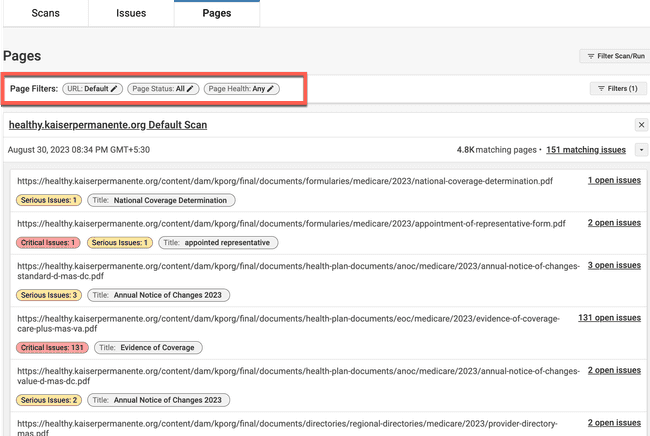Click the Serious Issues: 3 badge
Viewport: 650px width, 436px height.
pos(49,295)
